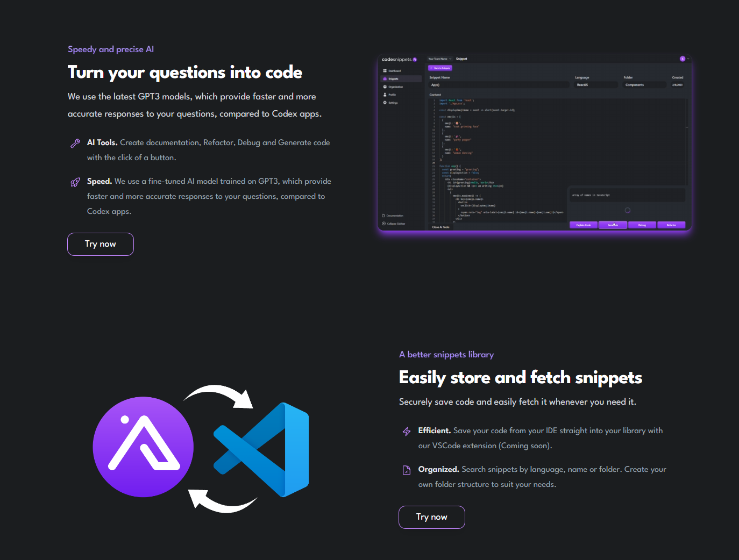Click the purple Codesnippets logo circle
The height and width of the screenshot is (560, 739).
[143, 447]
